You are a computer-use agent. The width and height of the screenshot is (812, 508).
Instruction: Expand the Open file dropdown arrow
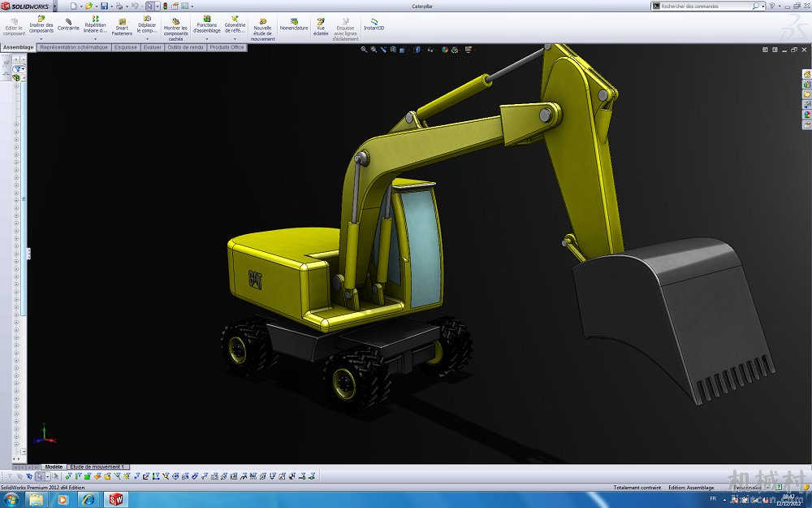(97, 7)
